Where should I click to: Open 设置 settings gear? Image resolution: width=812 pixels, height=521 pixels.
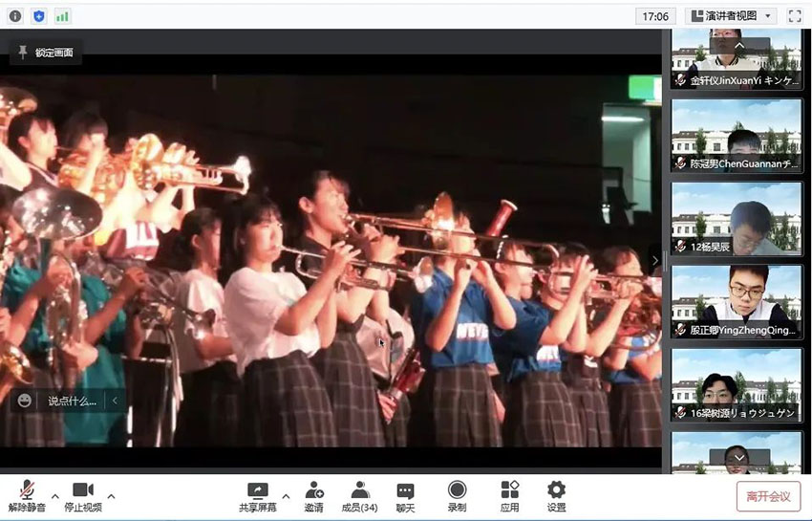[x=556, y=496]
